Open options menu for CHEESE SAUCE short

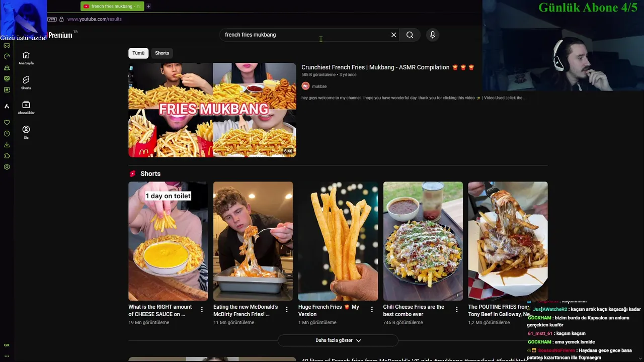coord(202,310)
